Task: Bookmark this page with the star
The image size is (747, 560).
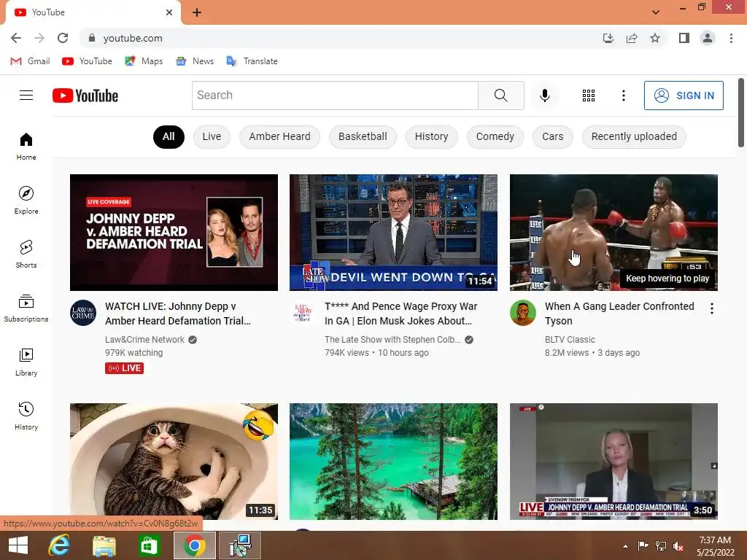Action: point(655,38)
